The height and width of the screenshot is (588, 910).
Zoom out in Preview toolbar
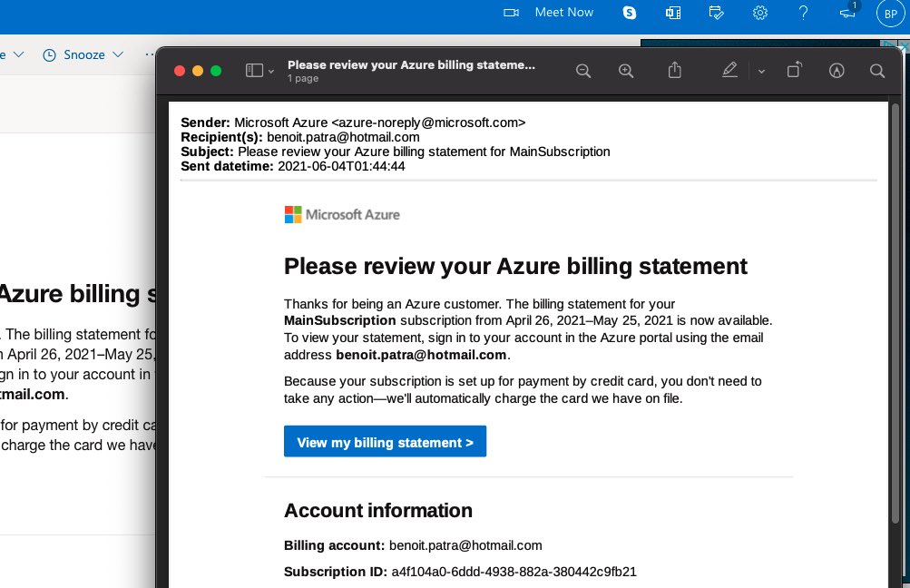583,71
